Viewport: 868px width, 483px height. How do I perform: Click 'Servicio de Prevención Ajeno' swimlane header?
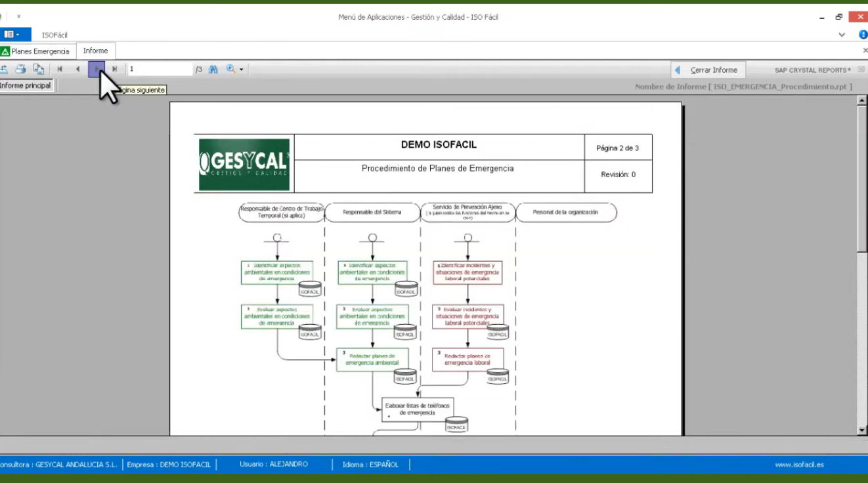pyautogui.click(x=467, y=213)
